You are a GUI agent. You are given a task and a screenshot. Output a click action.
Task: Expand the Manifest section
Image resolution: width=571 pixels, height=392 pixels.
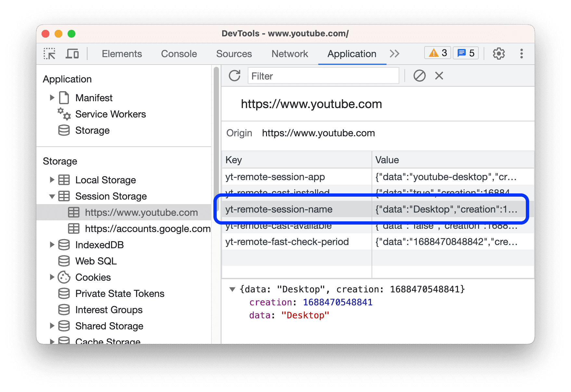point(52,97)
